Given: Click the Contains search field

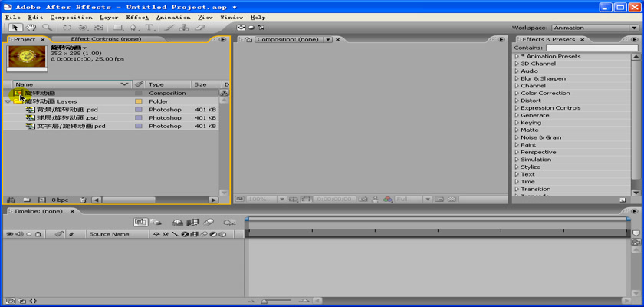Looking at the screenshot, I should pyautogui.click(x=592, y=48).
